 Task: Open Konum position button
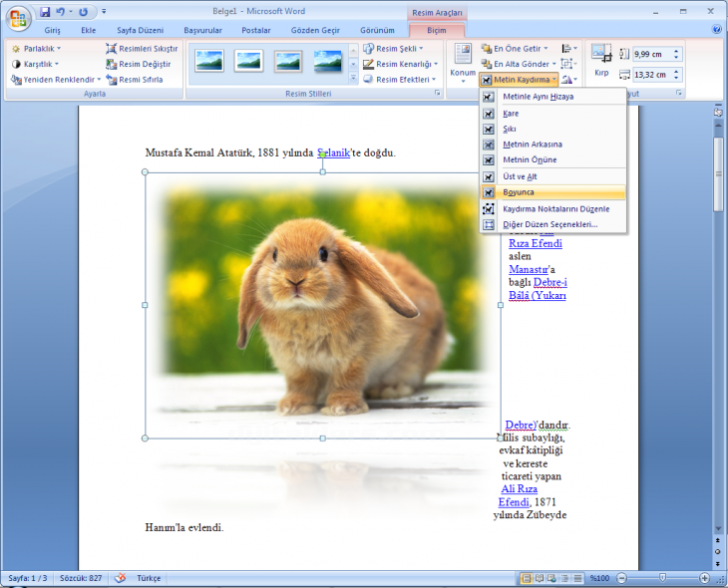point(463,63)
